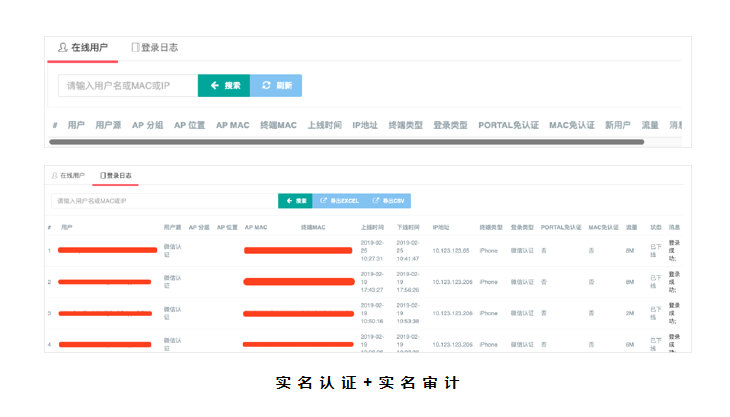
Task: Click the green 搜索 button in the top panel
Action: pyautogui.click(x=224, y=86)
